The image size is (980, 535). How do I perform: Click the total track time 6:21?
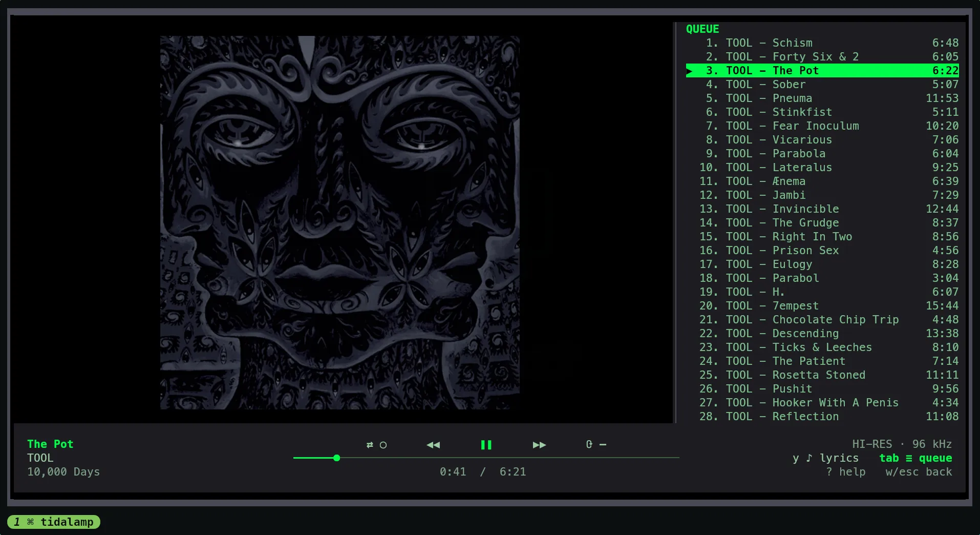pyautogui.click(x=513, y=471)
